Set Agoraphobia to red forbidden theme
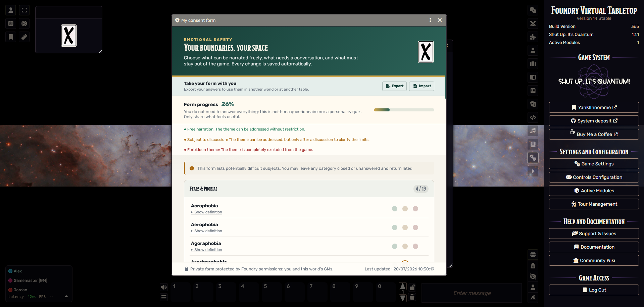644x307 pixels. pyautogui.click(x=415, y=246)
